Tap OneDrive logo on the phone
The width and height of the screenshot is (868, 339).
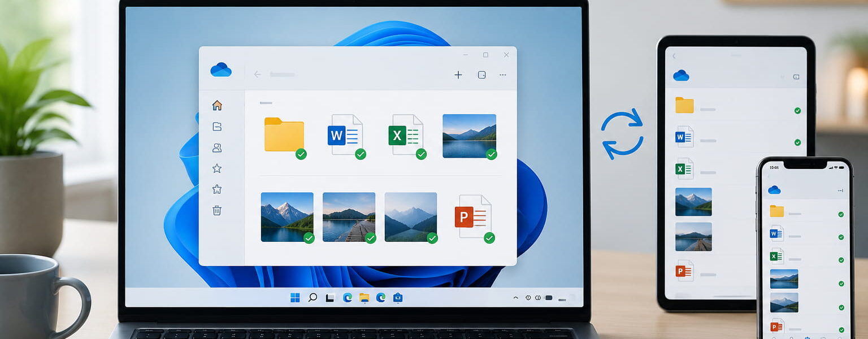coord(774,190)
